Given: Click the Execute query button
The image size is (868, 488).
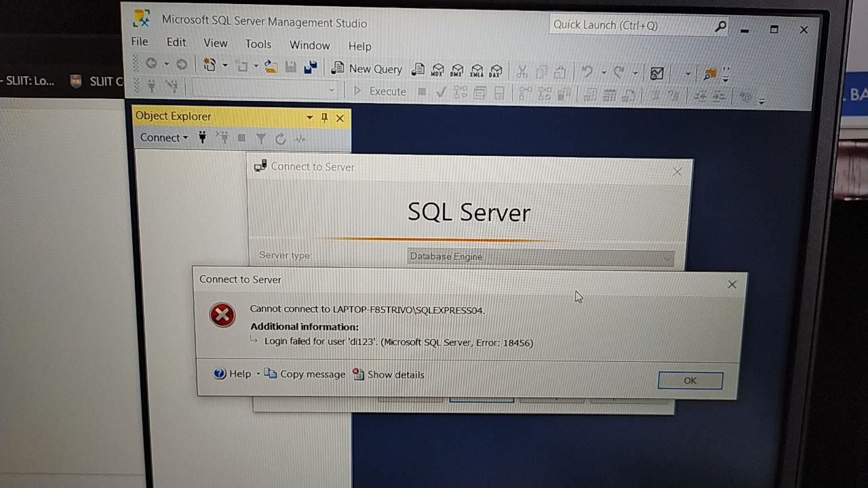Looking at the screenshot, I should click(380, 91).
